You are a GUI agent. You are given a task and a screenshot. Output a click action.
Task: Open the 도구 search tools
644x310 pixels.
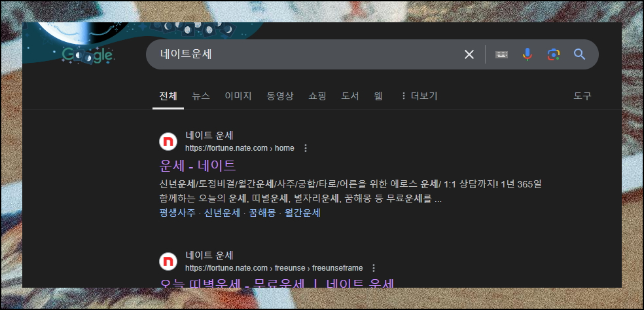point(582,96)
